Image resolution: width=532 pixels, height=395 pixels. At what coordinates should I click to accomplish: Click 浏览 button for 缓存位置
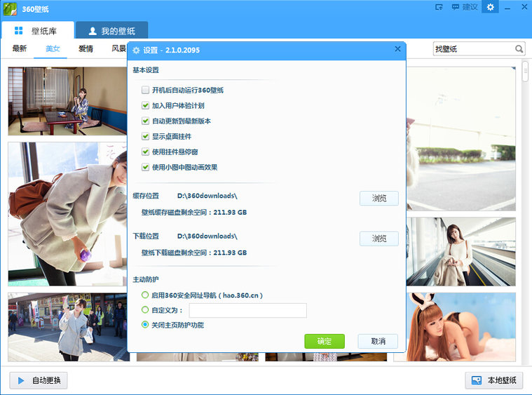[379, 199]
